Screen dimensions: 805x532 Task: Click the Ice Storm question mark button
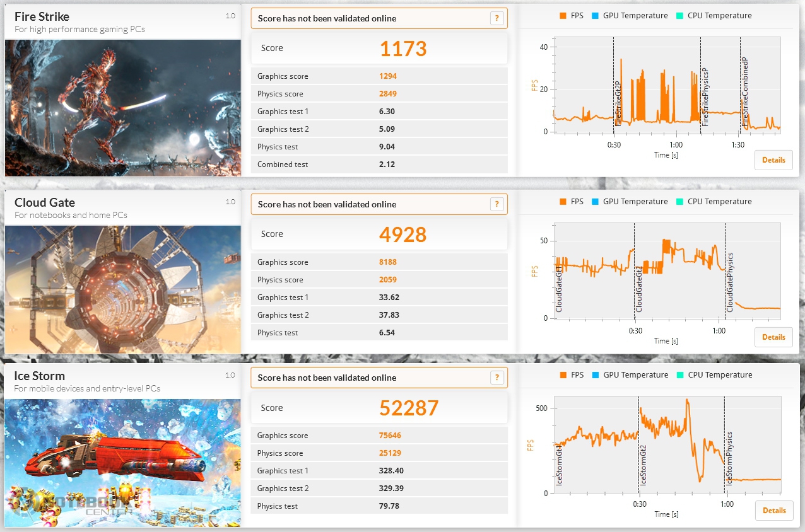497,378
